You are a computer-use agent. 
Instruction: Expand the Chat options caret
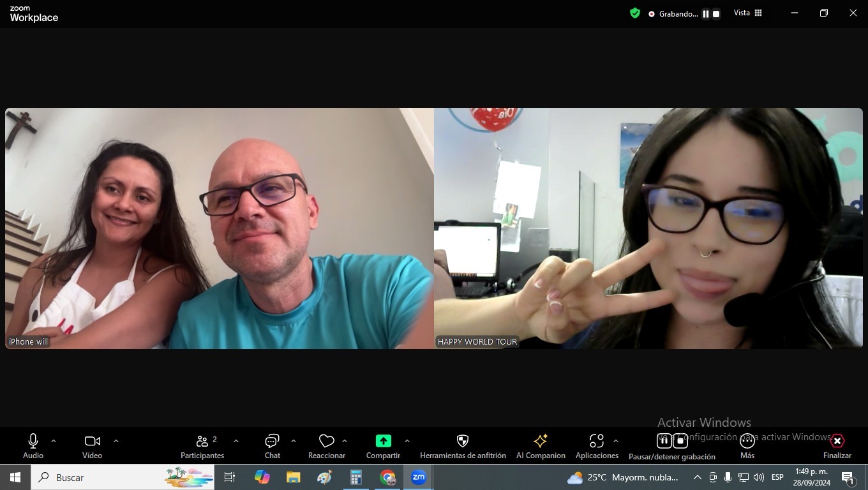(x=294, y=441)
